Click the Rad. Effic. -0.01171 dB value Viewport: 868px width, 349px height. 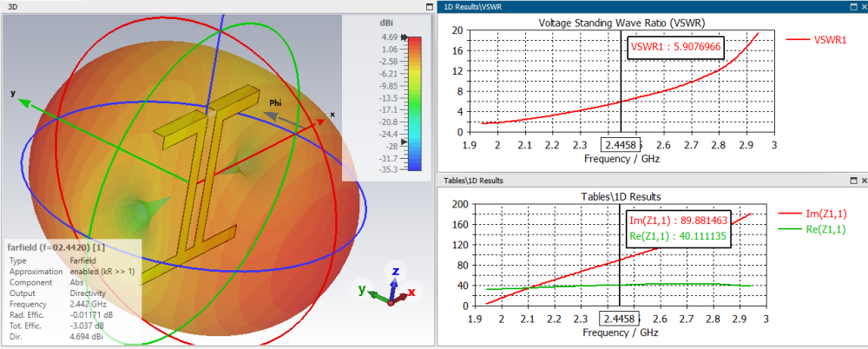(x=91, y=314)
